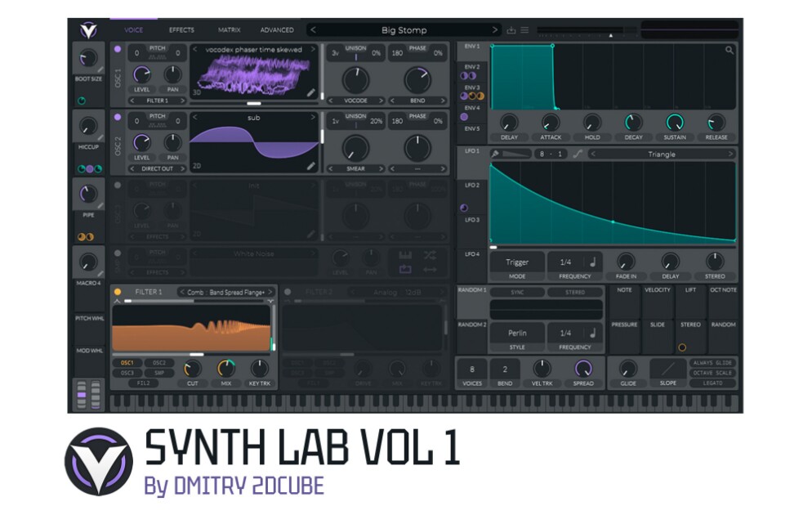Click the envelope RELEASE knob
Image resolution: width=812 pixels, height=515 pixels.
716,123
